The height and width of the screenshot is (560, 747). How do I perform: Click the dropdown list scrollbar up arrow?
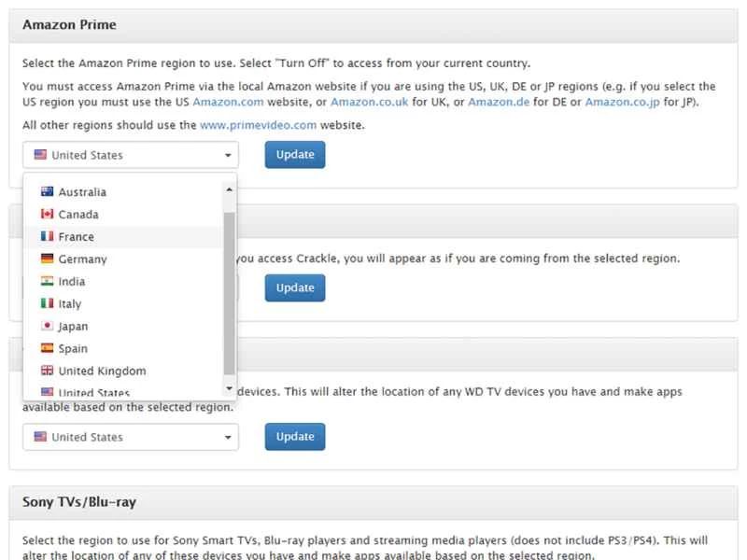[x=230, y=189]
